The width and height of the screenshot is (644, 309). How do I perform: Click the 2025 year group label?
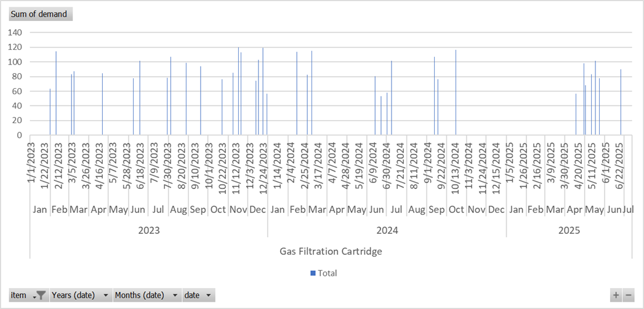570,231
